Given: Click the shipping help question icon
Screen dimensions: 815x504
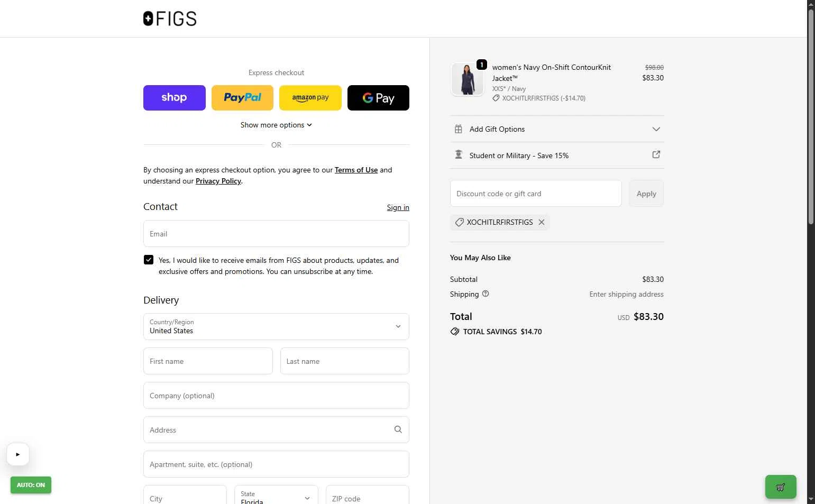Looking at the screenshot, I should pyautogui.click(x=486, y=294).
